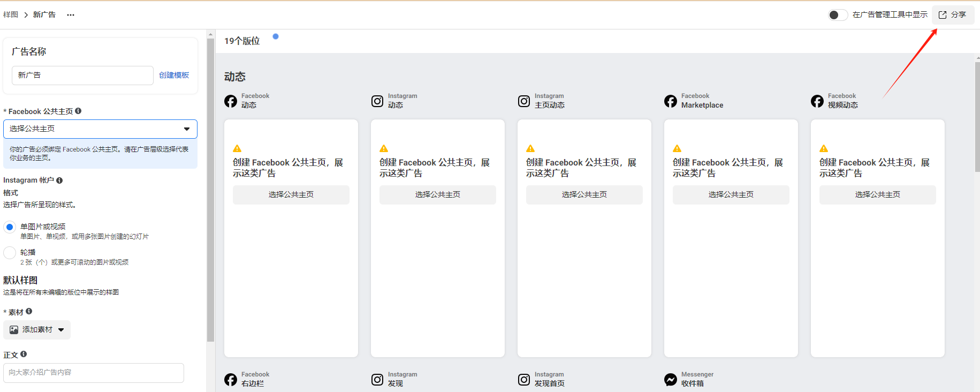This screenshot has width=980, height=392.
Task: Toggle 在广告管理工具中显示 switch
Action: coord(838,15)
